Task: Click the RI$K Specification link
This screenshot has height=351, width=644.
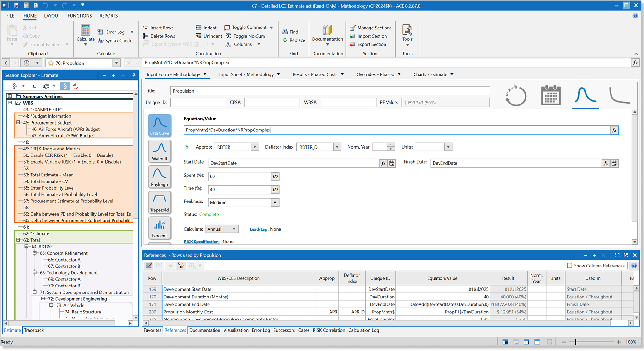Action: pos(201,241)
